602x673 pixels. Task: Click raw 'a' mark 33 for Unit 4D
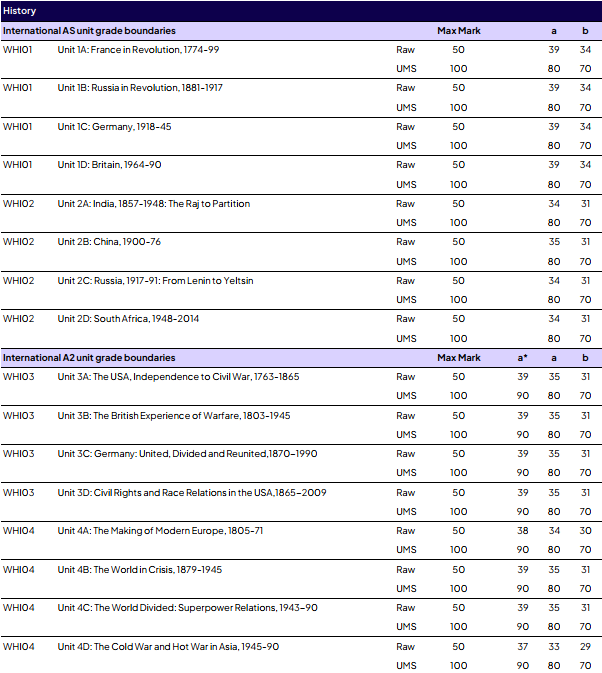[554, 647]
